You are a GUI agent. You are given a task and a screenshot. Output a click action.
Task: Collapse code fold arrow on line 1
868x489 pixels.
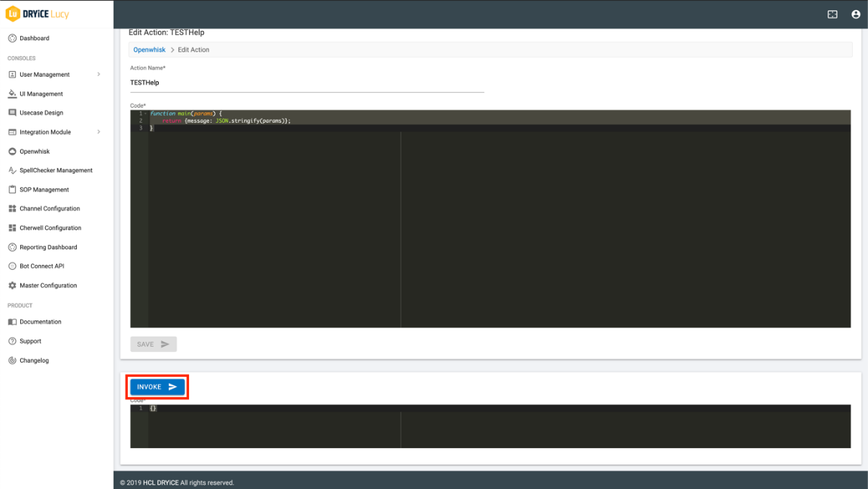coord(146,113)
